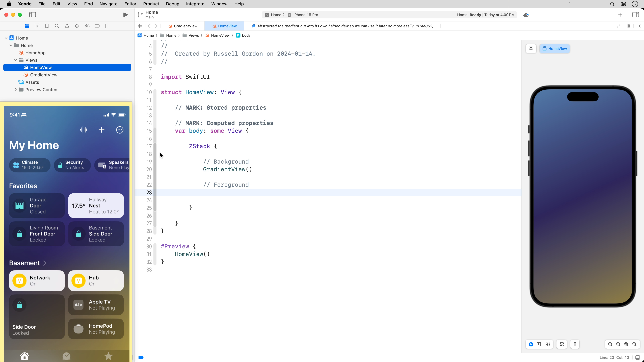Zoom out the canvas preview
The height and width of the screenshot is (362, 644).
point(610,344)
